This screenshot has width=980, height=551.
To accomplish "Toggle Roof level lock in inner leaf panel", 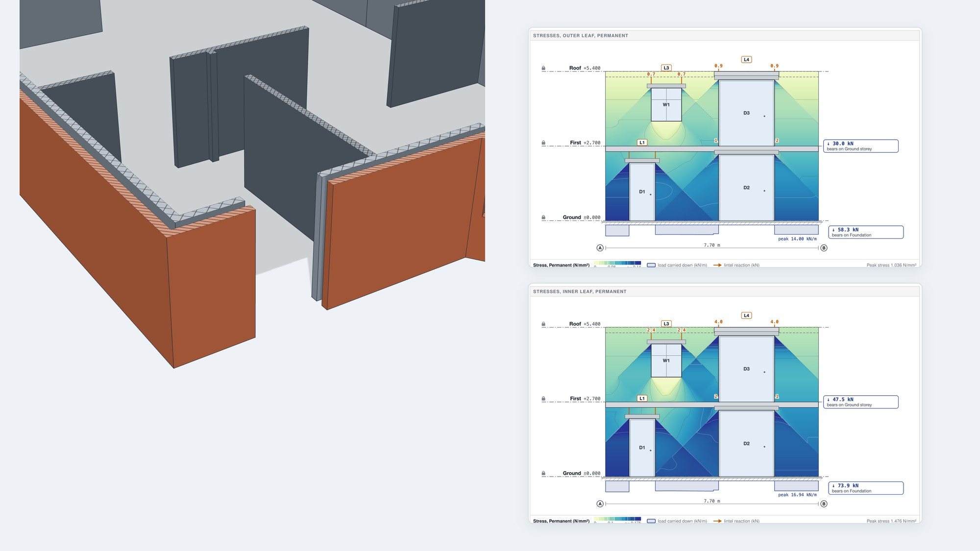I will [543, 324].
